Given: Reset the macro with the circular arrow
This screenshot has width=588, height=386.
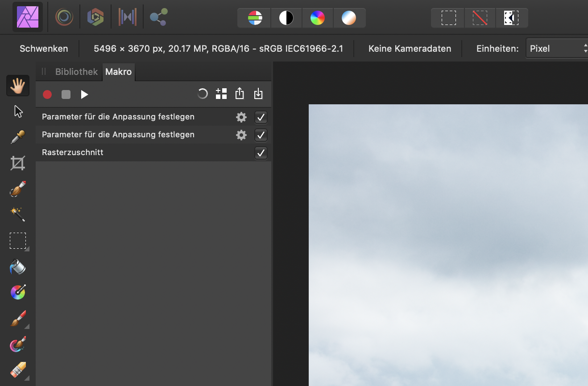Looking at the screenshot, I should point(203,94).
